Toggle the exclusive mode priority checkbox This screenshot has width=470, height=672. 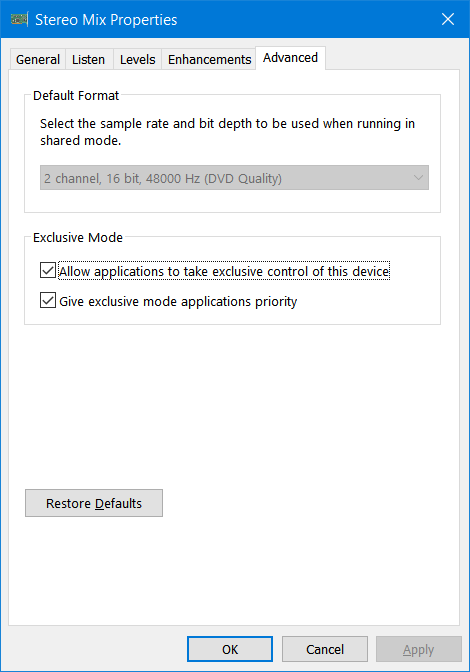pyautogui.click(x=48, y=300)
